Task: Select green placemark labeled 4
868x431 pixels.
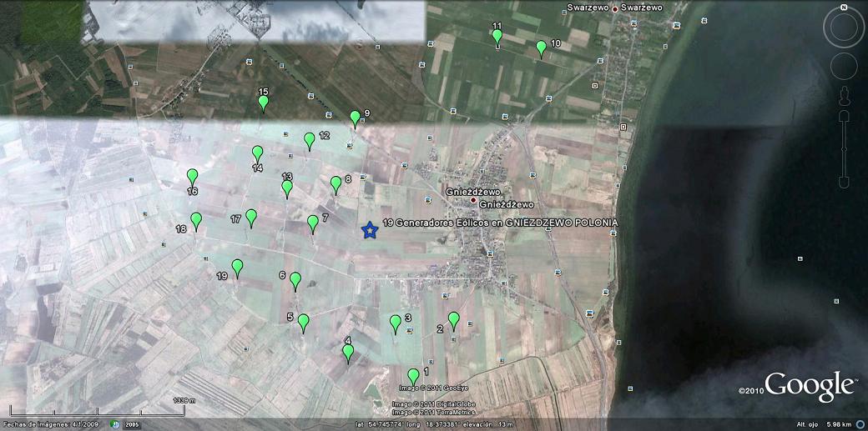Action: pyautogui.click(x=348, y=353)
